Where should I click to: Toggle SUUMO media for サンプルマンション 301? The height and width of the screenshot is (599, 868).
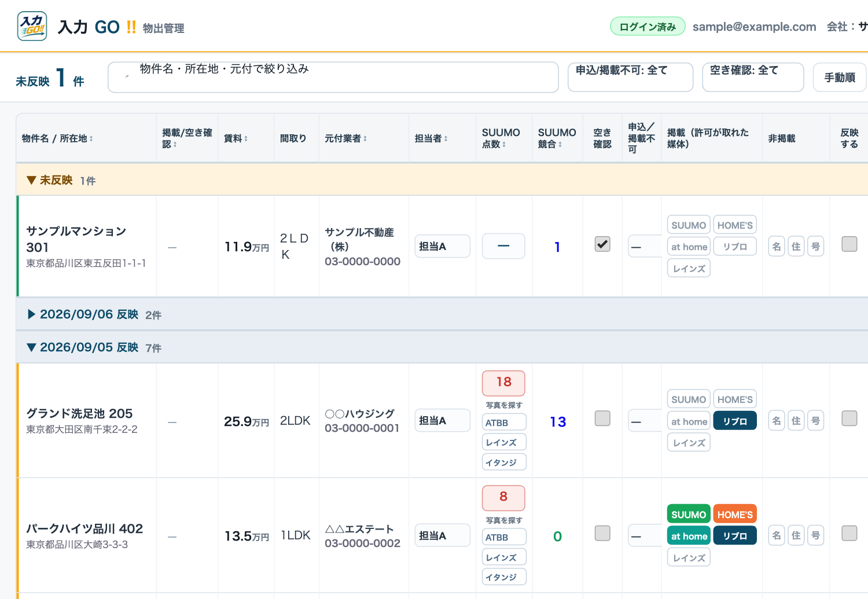(689, 225)
